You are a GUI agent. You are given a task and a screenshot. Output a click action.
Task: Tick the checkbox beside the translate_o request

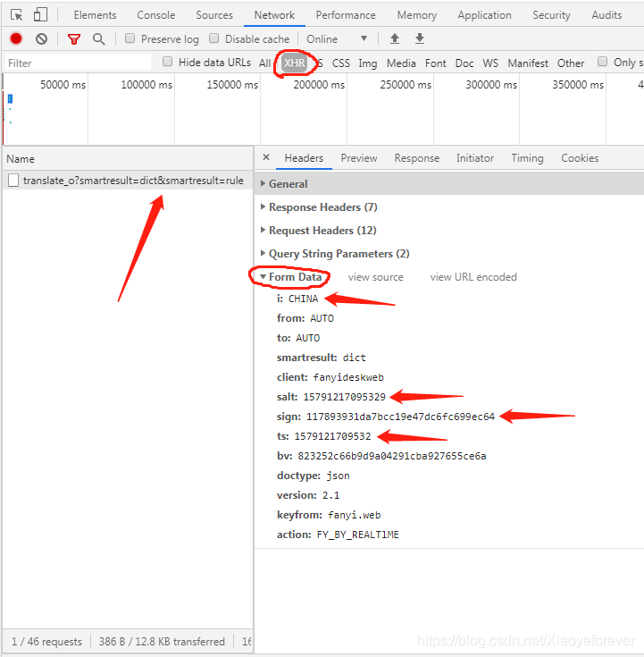click(13, 181)
